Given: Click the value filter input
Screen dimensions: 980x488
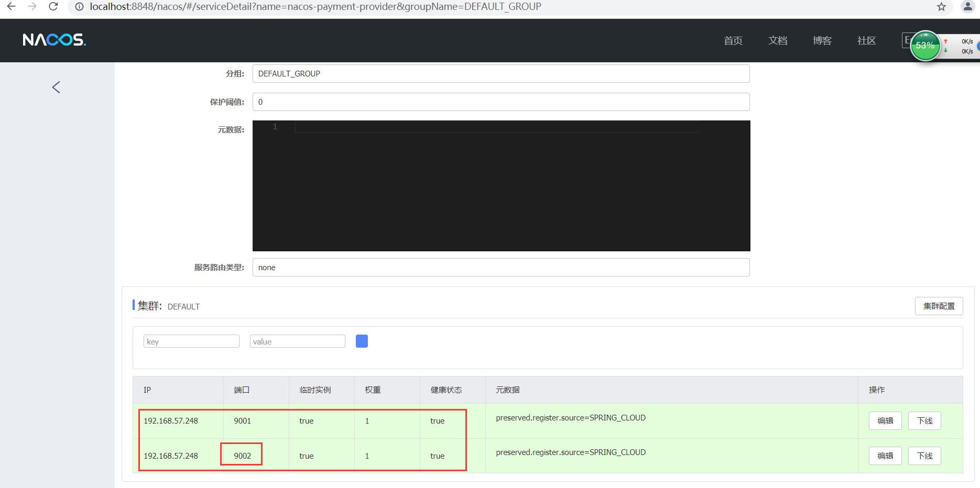Looking at the screenshot, I should coord(298,341).
